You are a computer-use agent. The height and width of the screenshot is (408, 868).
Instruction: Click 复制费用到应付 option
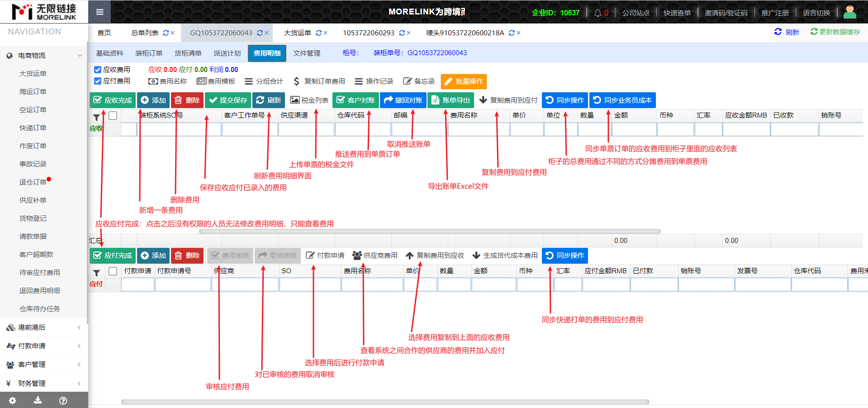[508, 100]
